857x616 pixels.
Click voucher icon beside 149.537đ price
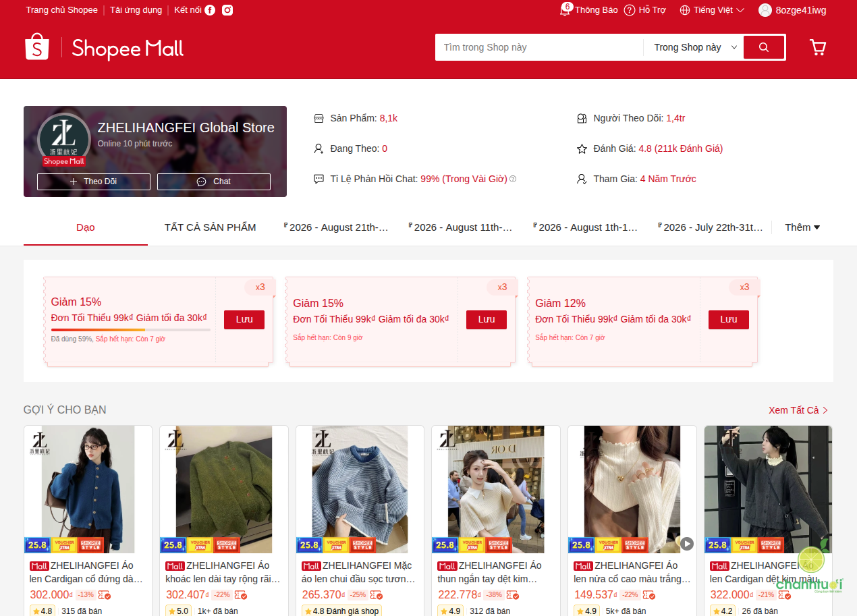coord(648,595)
